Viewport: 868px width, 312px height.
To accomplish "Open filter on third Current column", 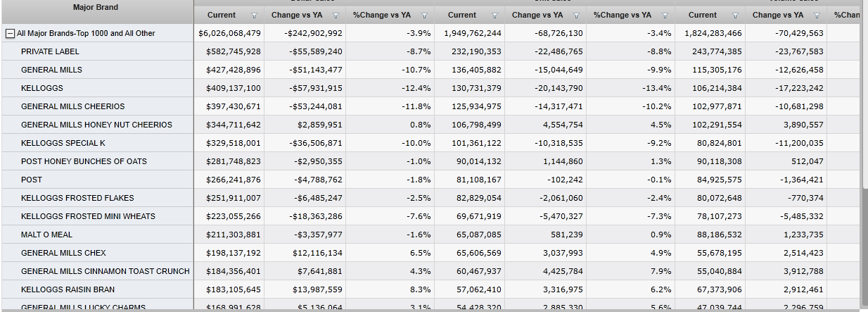I will 736,15.
